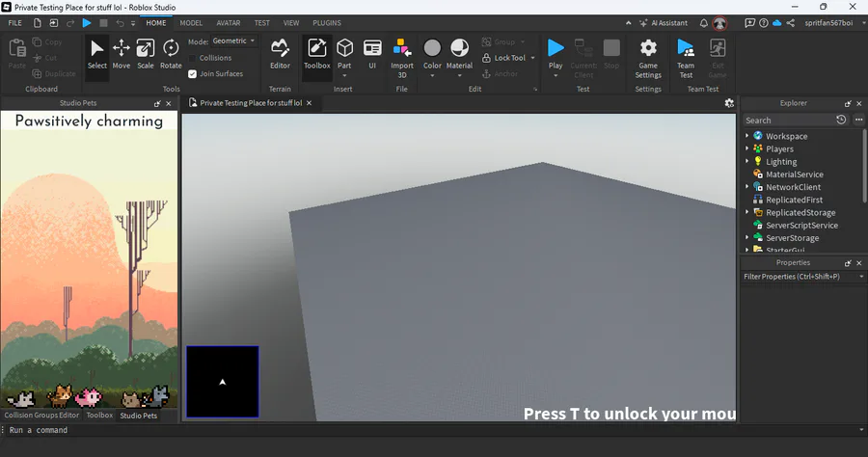Open the FILE menu

click(14, 23)
